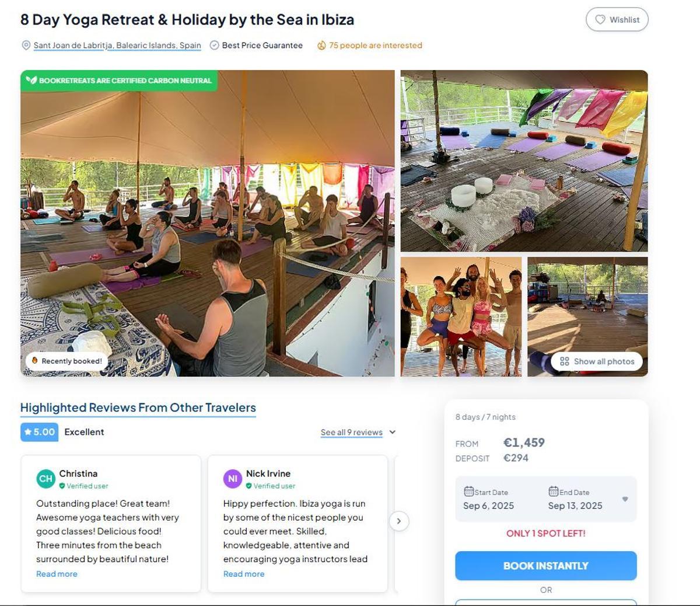Click the End Date calendar icon
Image resolution: width=700 pixels, height=606 pixels.
pyautogui.click(x=553, y=492)
